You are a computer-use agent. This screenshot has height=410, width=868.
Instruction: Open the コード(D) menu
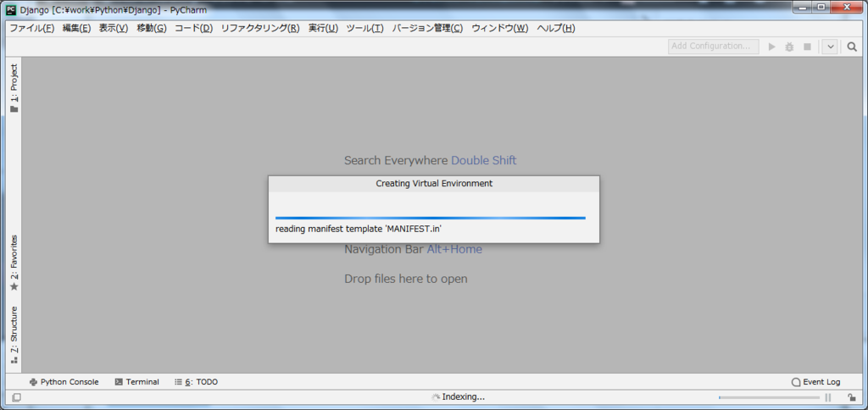193,28
